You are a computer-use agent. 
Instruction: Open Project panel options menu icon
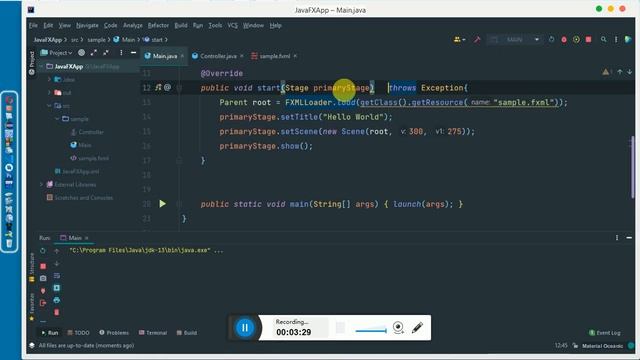(x=121, y=53)
